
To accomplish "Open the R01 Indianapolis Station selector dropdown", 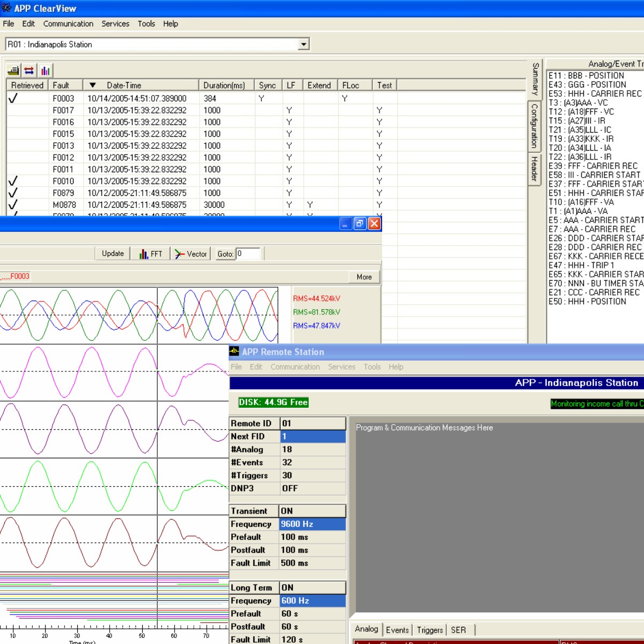I will click(x=303, y=43).
